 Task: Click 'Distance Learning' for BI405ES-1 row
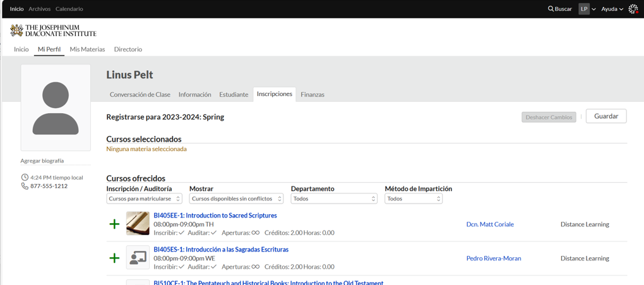(x=585, y=258)
